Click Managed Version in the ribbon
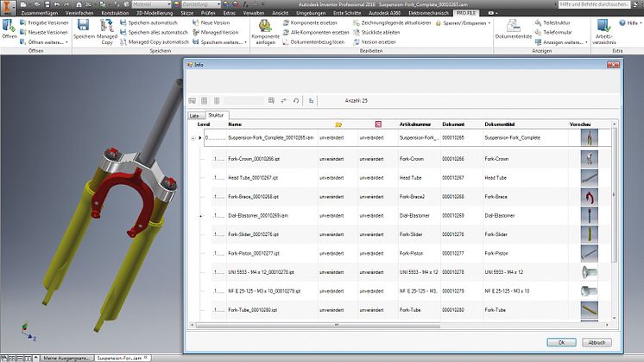Image resolution: width=644 pixels, height=362 pixels. click(x=216, y=32)
